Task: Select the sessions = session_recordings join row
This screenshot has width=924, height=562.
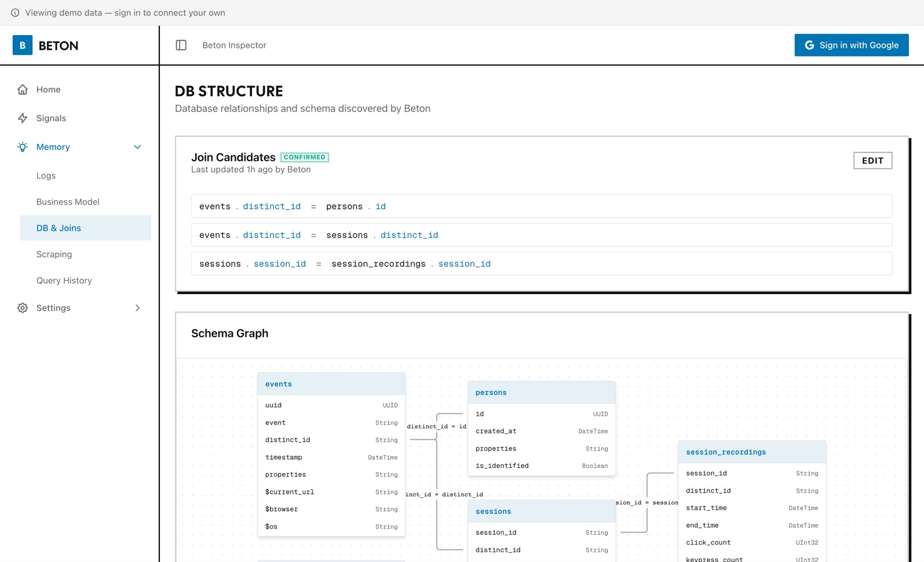Action: click(x=541, y=263)
